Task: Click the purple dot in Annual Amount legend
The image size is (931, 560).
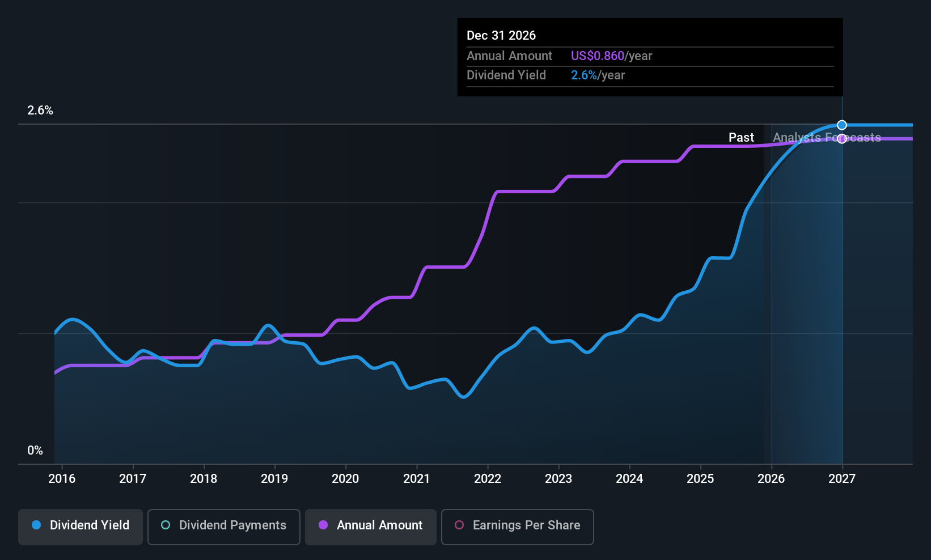Action: 323,525
